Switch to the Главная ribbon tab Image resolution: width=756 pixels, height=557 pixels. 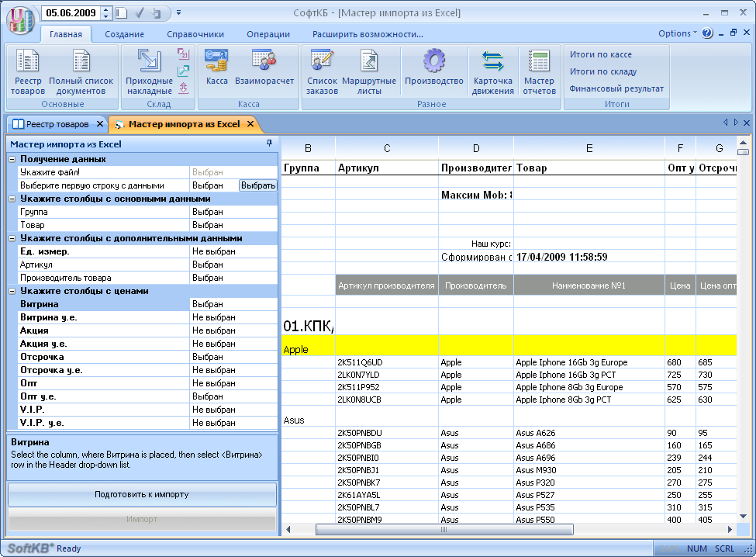click(x=66, y=34)
